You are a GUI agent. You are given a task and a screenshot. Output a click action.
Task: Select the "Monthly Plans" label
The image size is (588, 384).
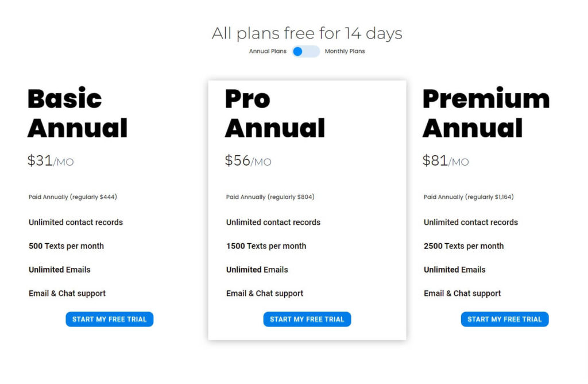[x=345, y=51]
